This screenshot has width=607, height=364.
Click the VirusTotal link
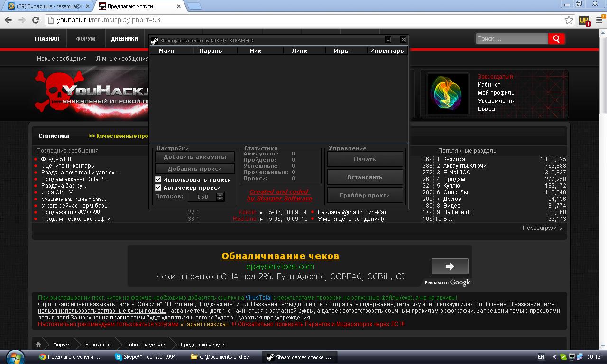(258, 298)
